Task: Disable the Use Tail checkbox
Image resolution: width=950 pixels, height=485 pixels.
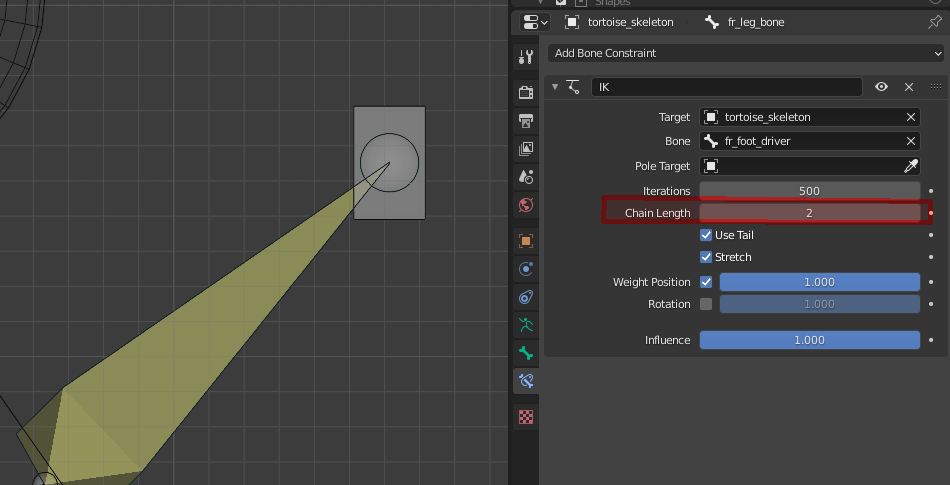Action: tap(706, 235)
